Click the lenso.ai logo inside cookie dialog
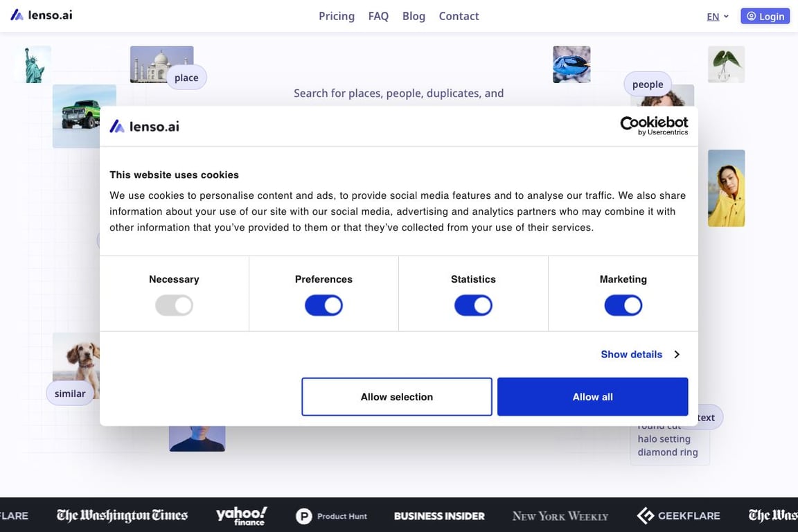Viewport: 798px width, 532px height. point(145,126)
